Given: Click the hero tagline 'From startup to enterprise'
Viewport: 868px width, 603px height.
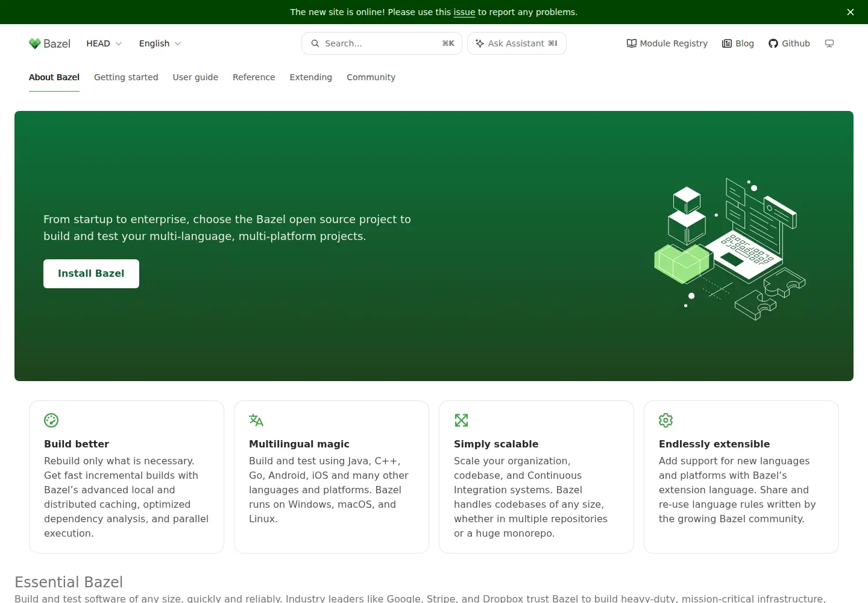Looking at the screenshot, I should pyautogui.click(x=227, y=228).
